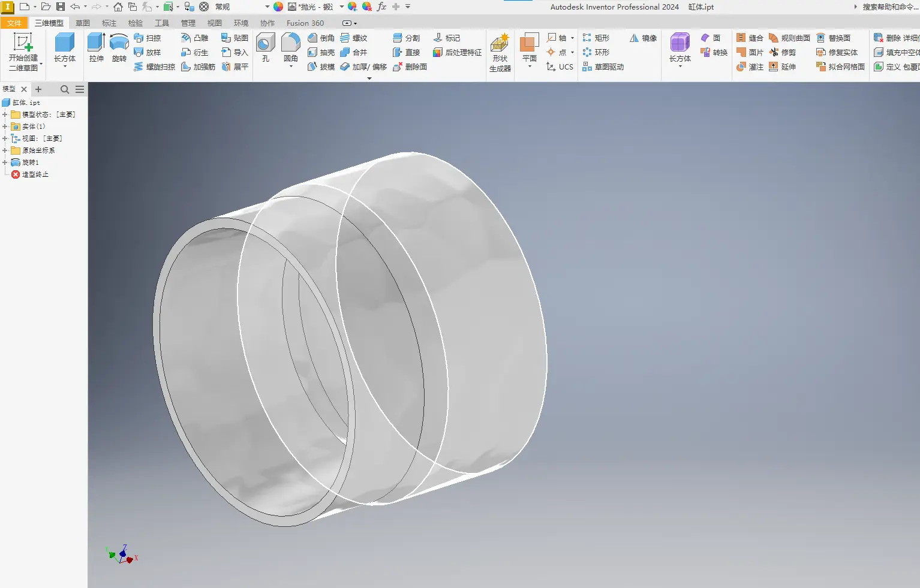This screenshot has height=588, width=920.
Task: Open the model browser hamburger menu
Action: pyautogui.click(x=80, y=89)
